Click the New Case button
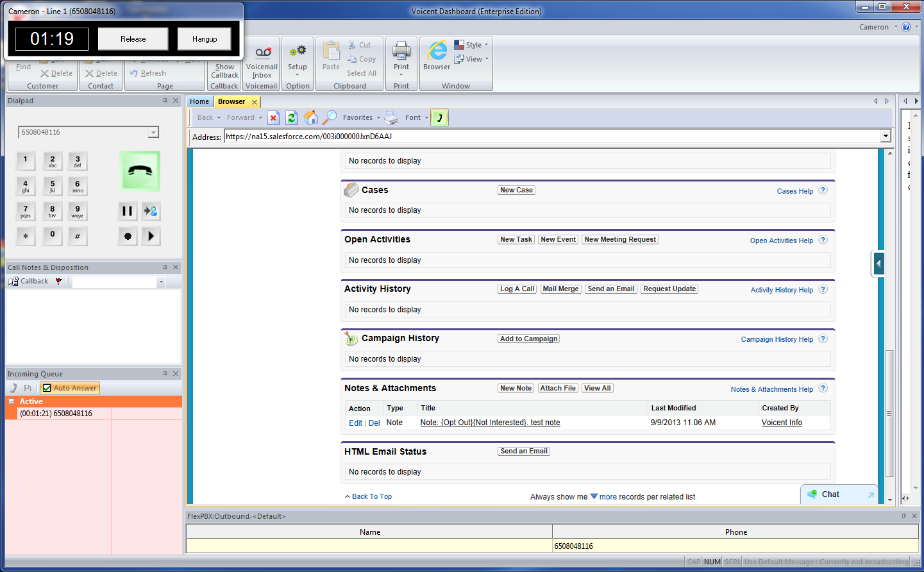This screenshot has height=572, width=924. coord(517,190)
